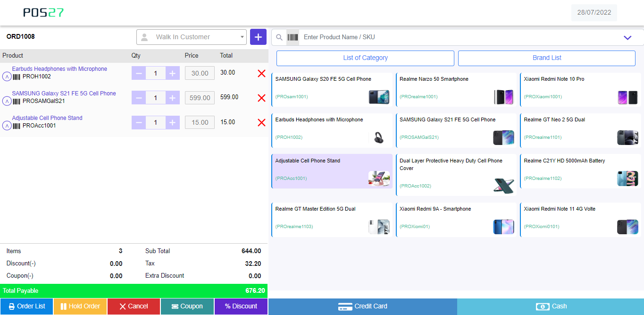Click Earbuds Headphones with Microphone order link
The height and width of the screenshot is (315, 644).
[59, 69]
